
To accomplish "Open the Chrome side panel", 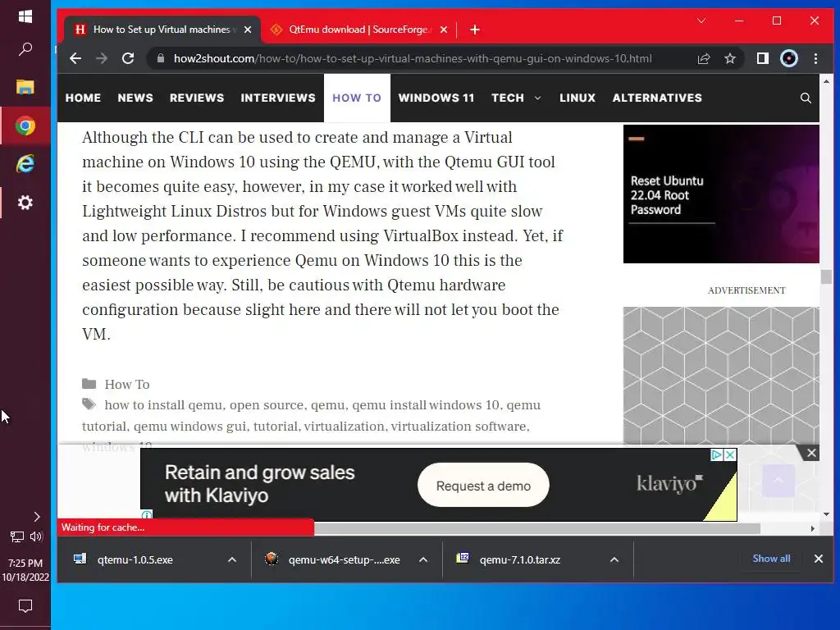I will [x=762, y=58].
